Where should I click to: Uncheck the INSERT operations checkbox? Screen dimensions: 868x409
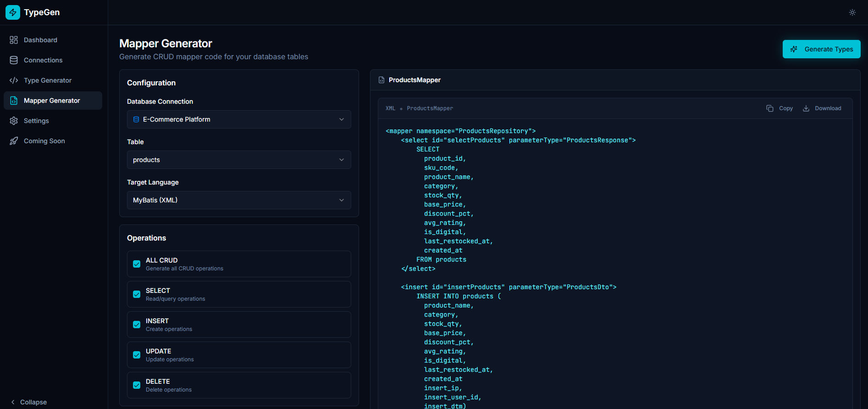coord(137,325)
